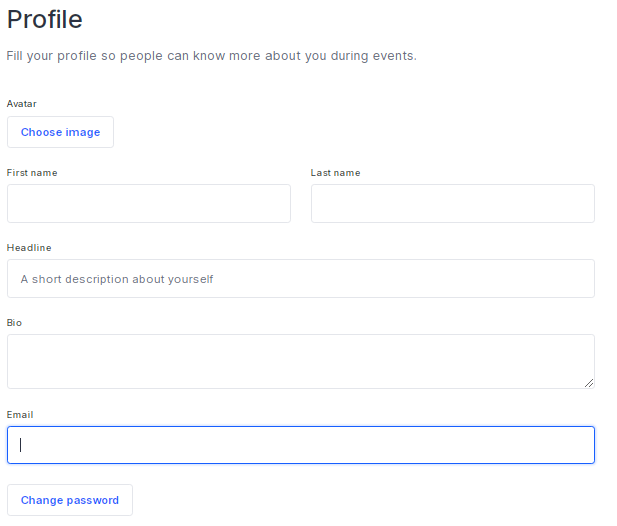617x526 pixels.
Task: Click the Last name label
Action: 335,173
